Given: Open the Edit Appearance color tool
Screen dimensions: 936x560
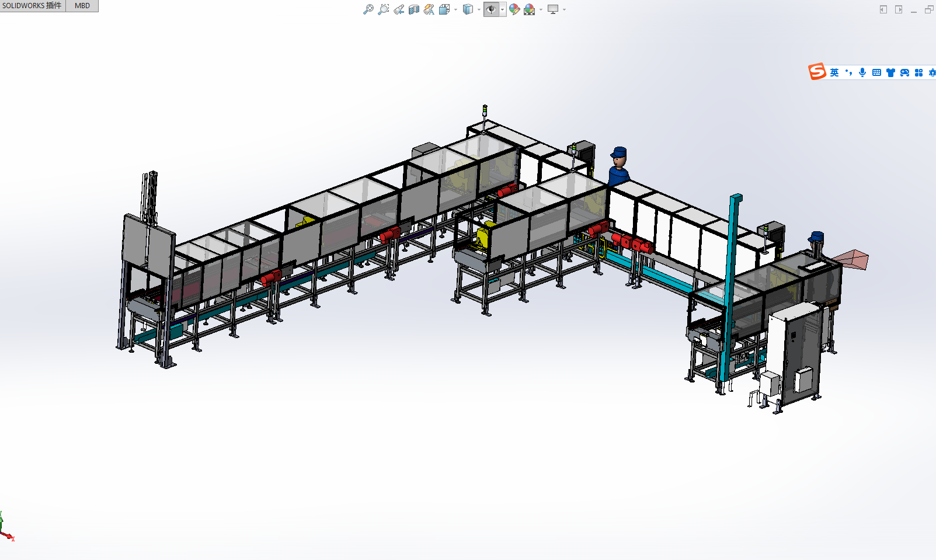Looking at the screenshot, I should (x=514, y=9).
